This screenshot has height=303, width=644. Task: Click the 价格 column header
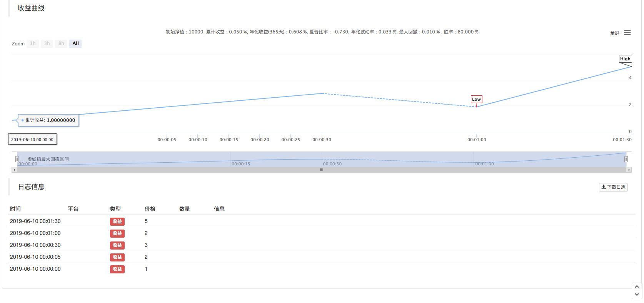[x=150, y=209]
